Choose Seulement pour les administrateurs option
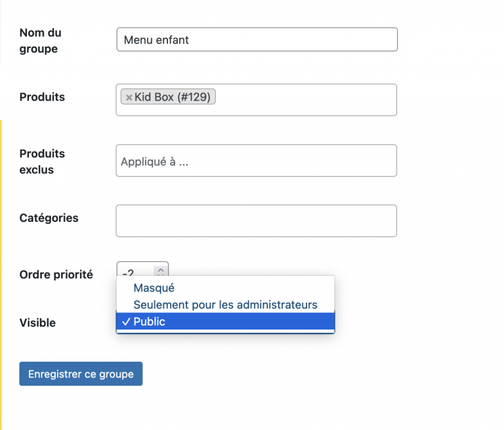 point(225,305)
